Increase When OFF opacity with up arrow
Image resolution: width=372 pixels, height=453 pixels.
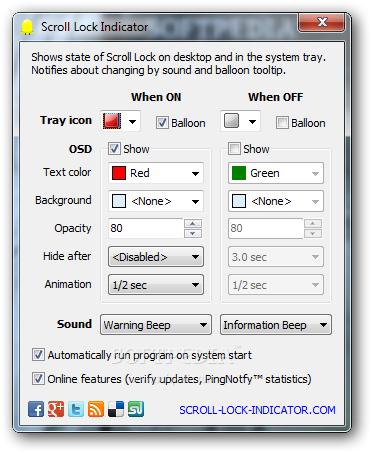[x=313, y=223]
